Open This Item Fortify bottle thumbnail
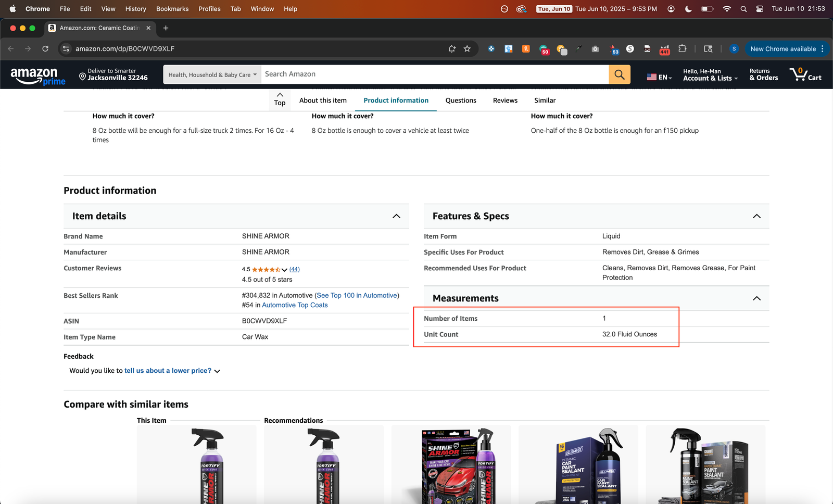Image resolution: width=833 pixels, height=504 pixels. pyautogui.click(x=197, y=464)
